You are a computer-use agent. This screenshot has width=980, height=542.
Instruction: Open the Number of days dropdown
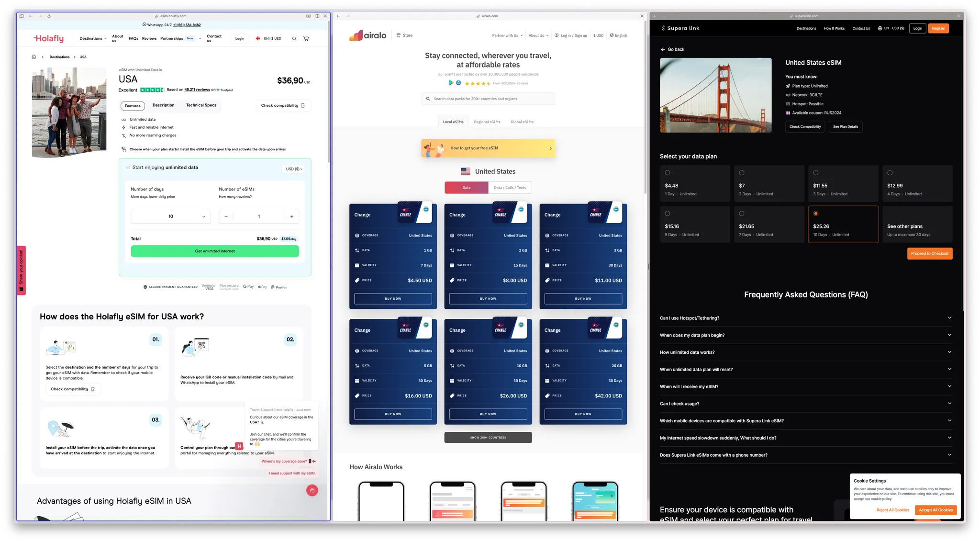171,216
